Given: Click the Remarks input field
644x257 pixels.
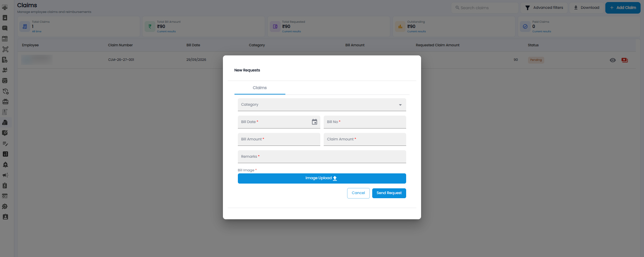Looking at the screenshot, I should (x=322, y=157).
